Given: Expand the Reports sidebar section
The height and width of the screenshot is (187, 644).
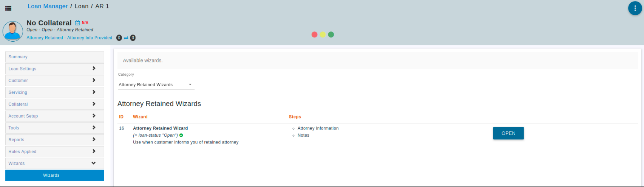Looking at the screenshot, I should click(x=55, y=139).
